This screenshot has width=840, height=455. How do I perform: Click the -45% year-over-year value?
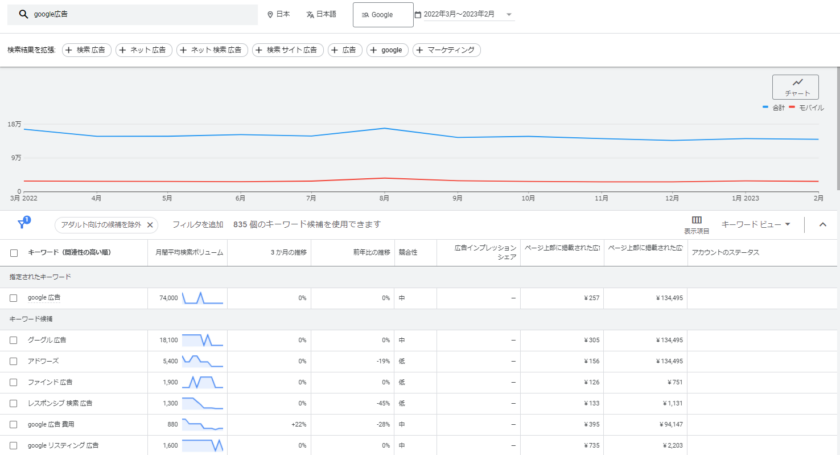(383, 404)
